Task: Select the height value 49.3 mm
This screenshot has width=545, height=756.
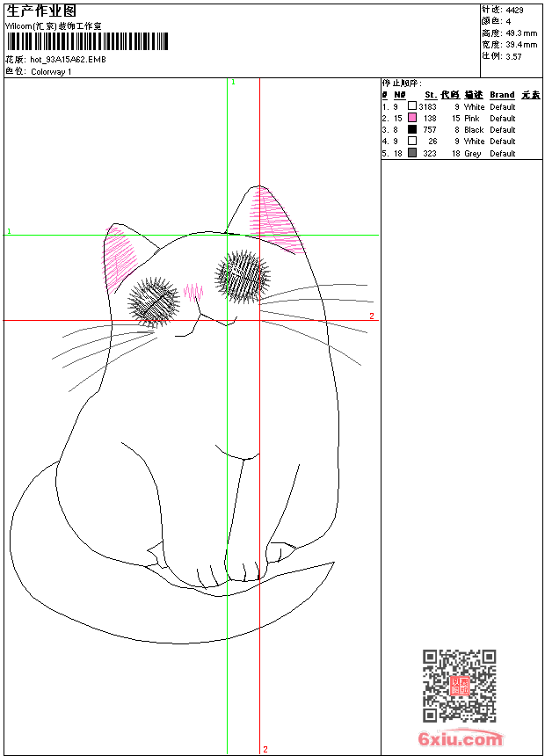Action: [521, 33]
